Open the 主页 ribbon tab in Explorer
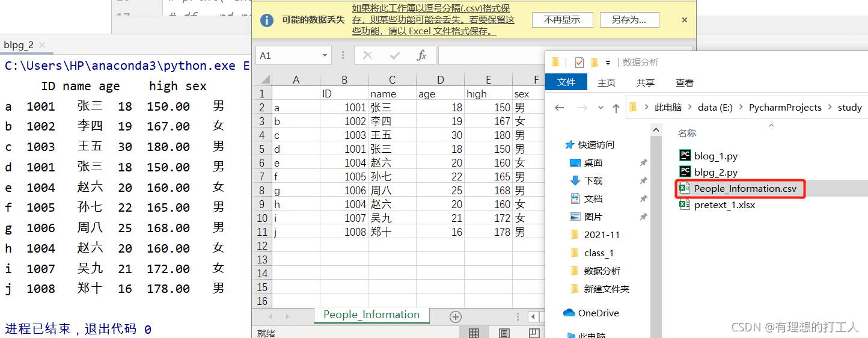 coord(607,82)
